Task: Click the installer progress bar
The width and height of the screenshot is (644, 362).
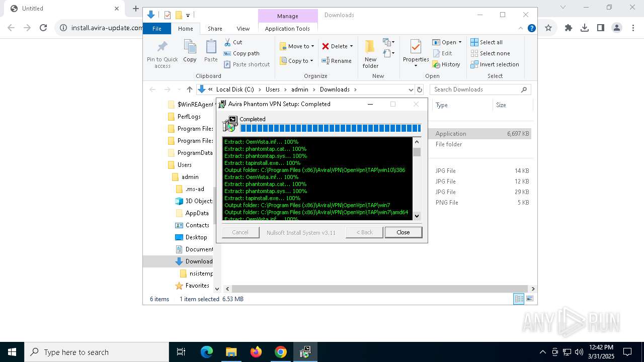Action: click(331, 128)
